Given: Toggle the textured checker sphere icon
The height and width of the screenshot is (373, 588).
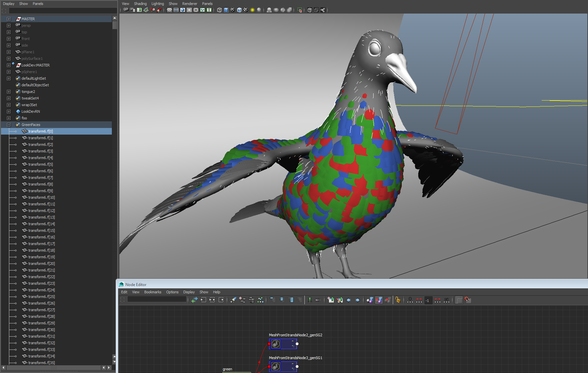Looking at the screenshot, I should coord(246,10).
